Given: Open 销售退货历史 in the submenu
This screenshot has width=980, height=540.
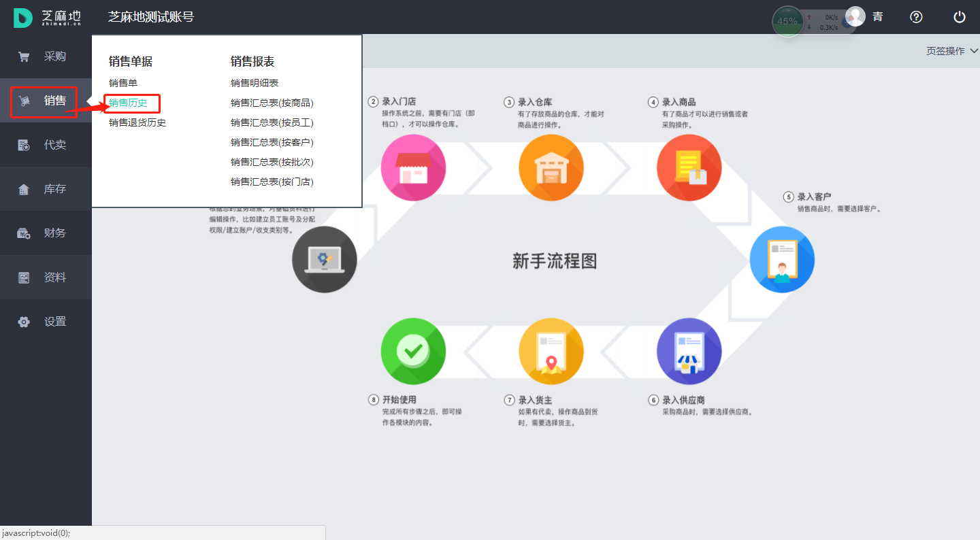Looking at the screenshot, I should [x=137, y=122].
